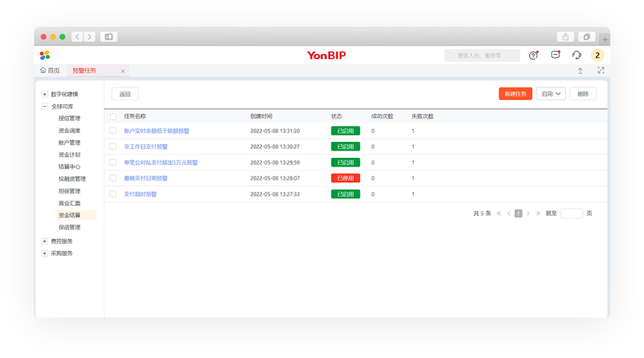Screen dimensions: 644x358
Task: Open the 启用 dropdown button
Action: coord(551,94)
